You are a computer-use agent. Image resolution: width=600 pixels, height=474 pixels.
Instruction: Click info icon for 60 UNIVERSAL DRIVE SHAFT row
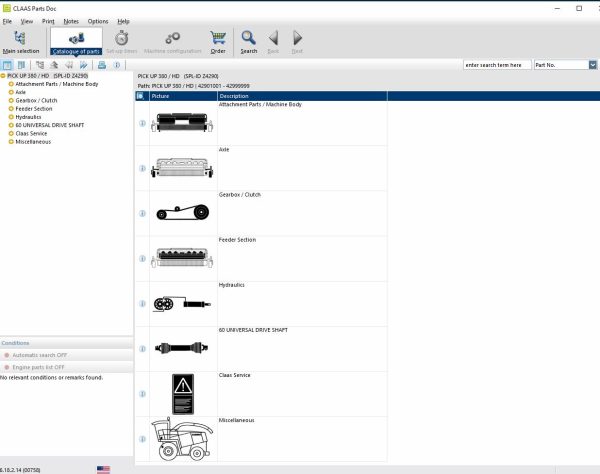142,349
